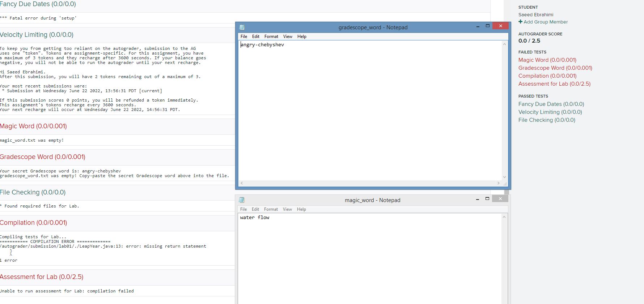Click the magic_word Notepad title bar icon
Image resolution: width=644 pixels, height=304 pixels.
(x=242, y=200)
